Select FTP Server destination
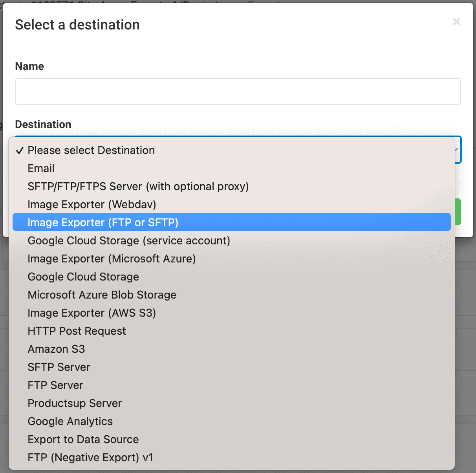The height and width of the screenshot is (473, 476). tap(55, 385)
